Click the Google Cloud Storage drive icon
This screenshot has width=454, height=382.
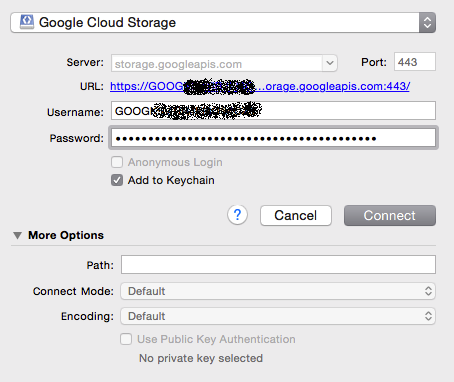pyautogui.click(x=27, y=22)
